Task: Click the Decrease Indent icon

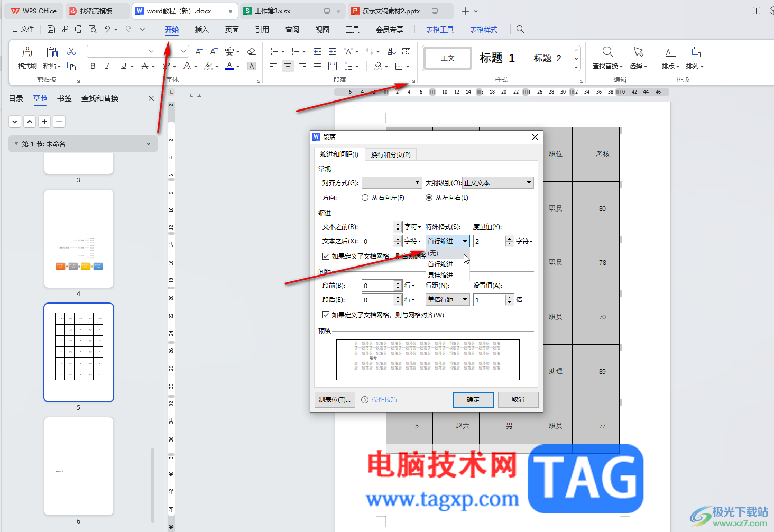Action: pos(317,51)
